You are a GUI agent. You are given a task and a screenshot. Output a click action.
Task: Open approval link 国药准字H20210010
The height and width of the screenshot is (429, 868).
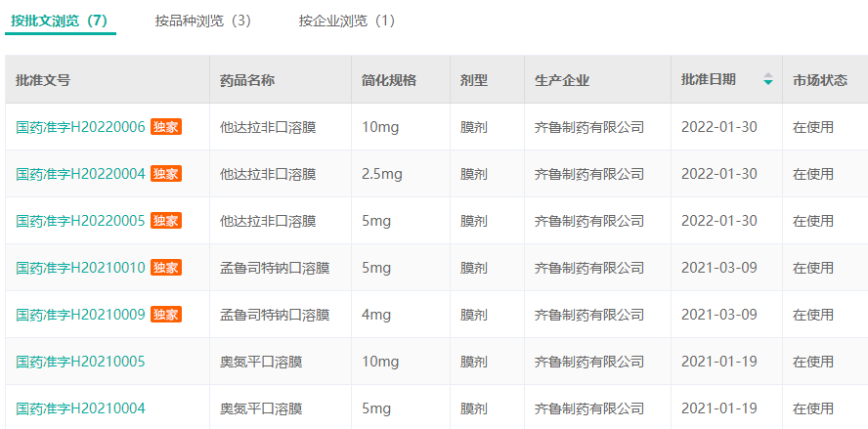pyautogui.click(x=80, y=268)
